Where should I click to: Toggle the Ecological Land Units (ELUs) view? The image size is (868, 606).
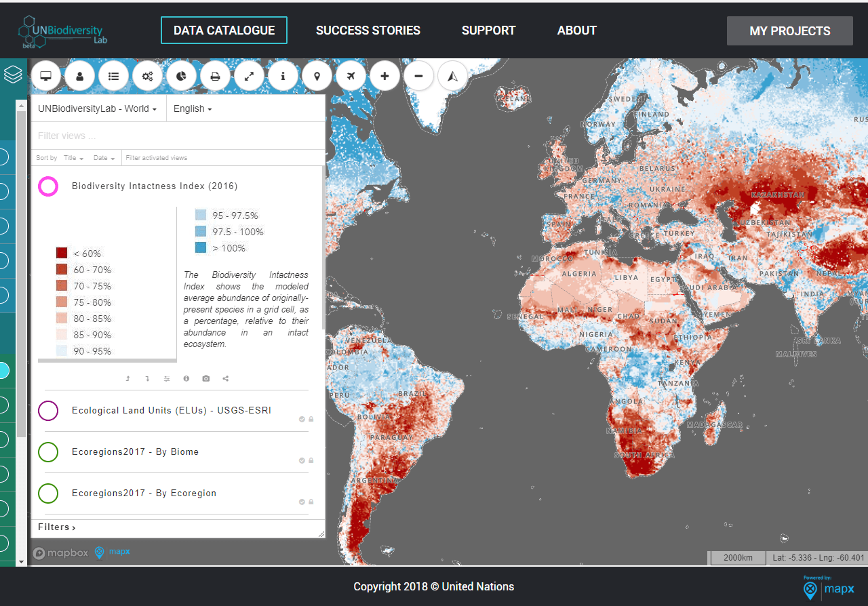coord(48,411)
